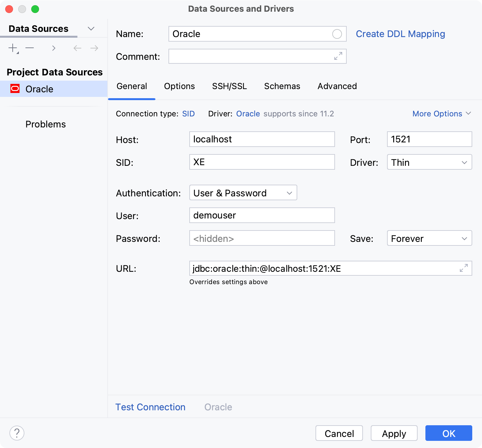Collapse the Data Sources panel

pos(91,29)
